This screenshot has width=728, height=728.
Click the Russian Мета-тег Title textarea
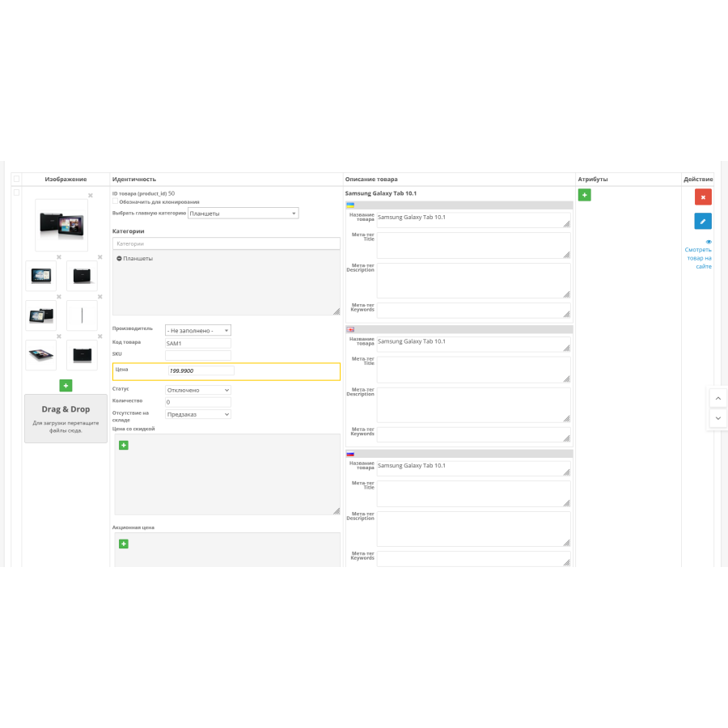point(473,493)
